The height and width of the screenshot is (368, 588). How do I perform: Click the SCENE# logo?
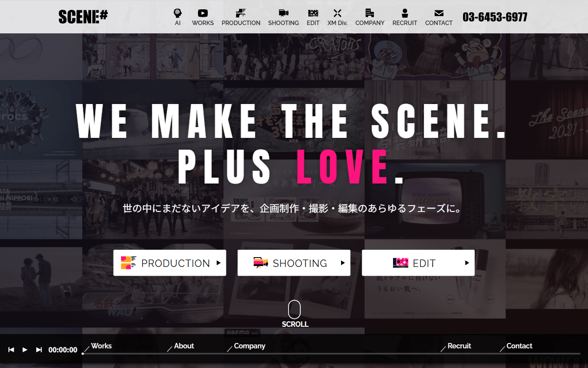[x=83, y=17]
